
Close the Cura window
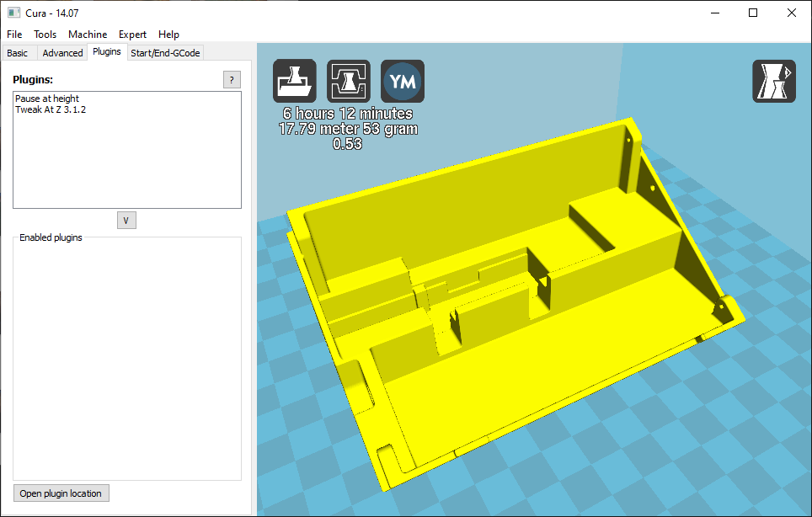[x=791, y=13]
